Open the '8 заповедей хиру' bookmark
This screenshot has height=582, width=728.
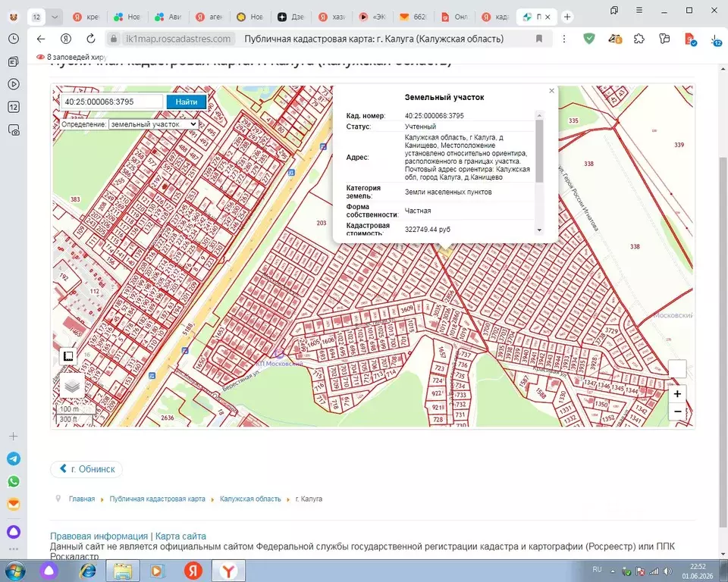click(x=72, y=57)
